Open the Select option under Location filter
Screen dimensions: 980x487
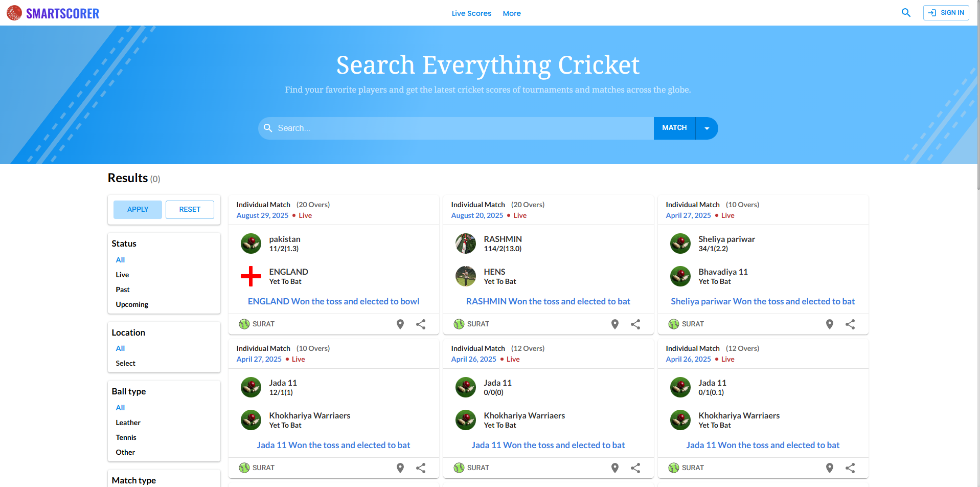click(125, 363)
